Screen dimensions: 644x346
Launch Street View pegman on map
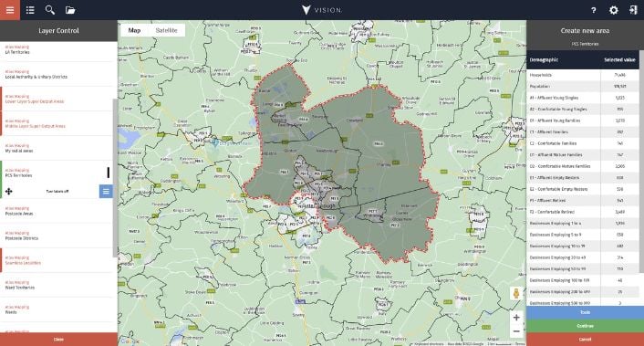[x=516, y=293]
